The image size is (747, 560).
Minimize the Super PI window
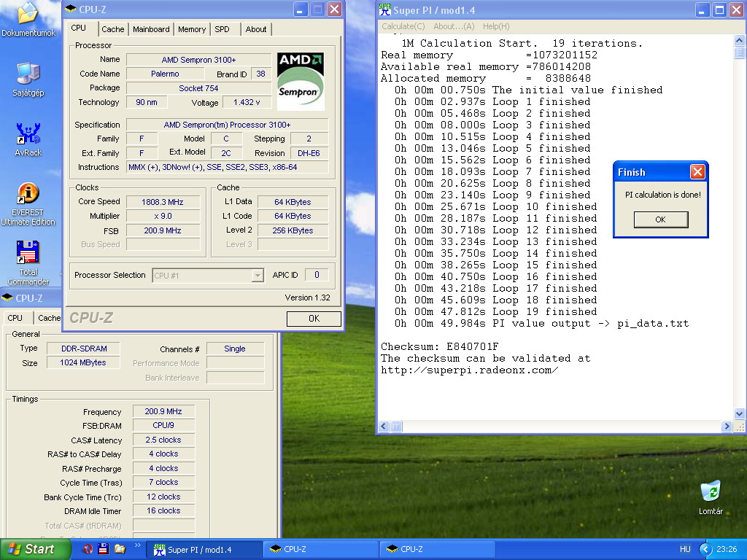coord(703,10)
